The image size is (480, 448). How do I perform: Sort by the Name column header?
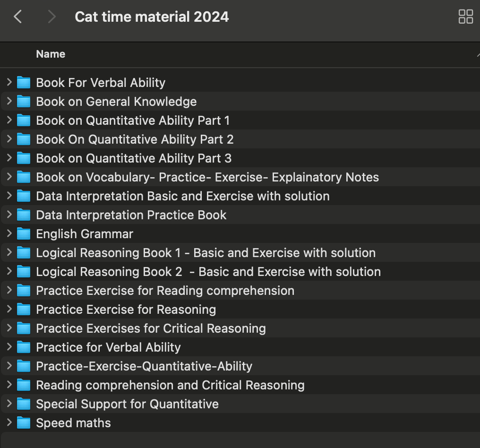[51, 54]
